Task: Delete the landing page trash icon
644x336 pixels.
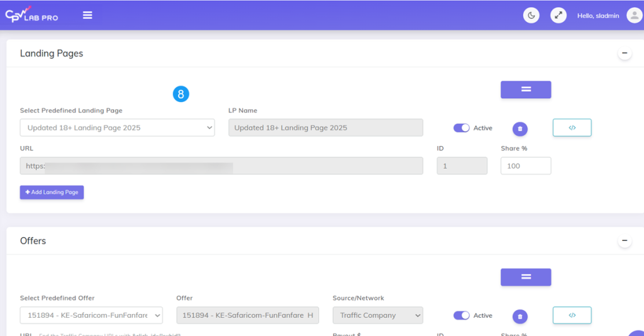Action: coord(520,129)
